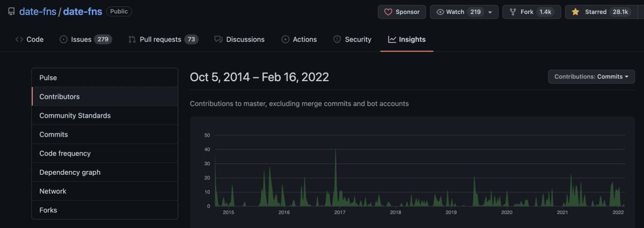Click the Insights graph icon
This screenshot has height=228, width=644.
(x=392, y=39)
